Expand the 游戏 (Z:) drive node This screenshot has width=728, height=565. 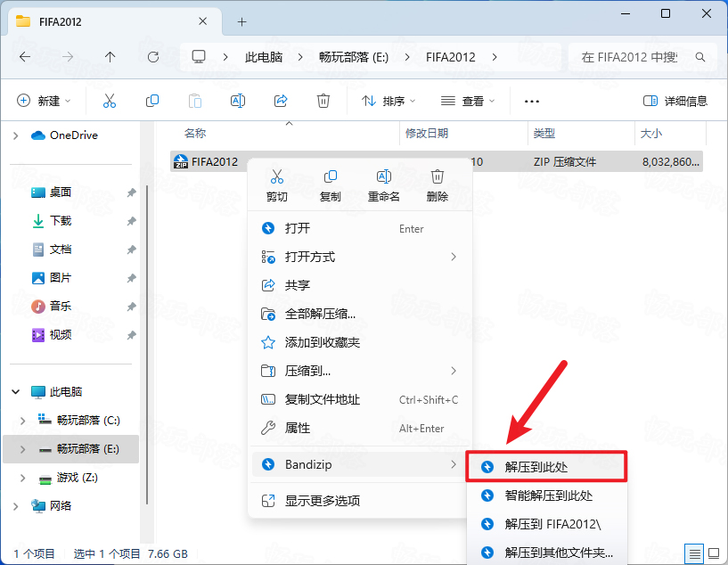click(x=23, y=478)
